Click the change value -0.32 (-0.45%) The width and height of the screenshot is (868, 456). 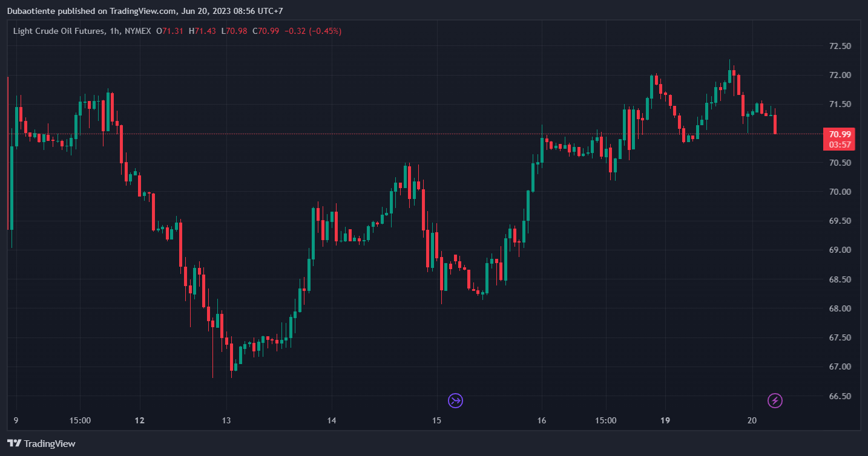pyautogui.click(x=313, y=31)
